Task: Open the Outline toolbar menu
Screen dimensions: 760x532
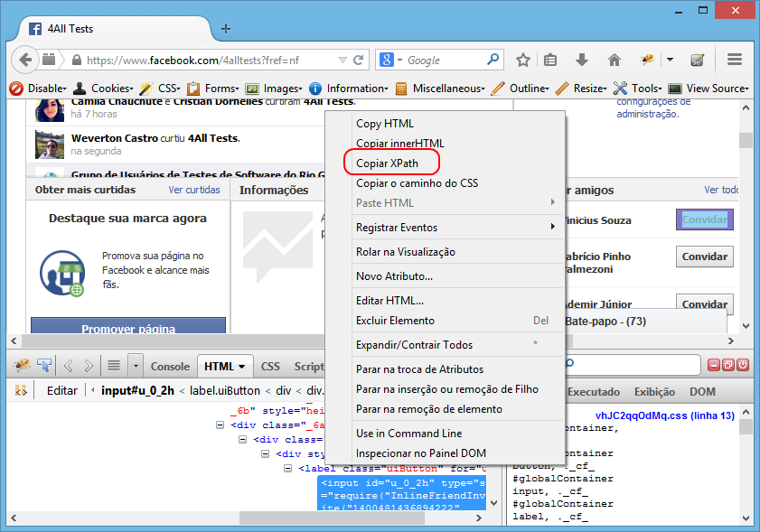Action: [521, 89]
